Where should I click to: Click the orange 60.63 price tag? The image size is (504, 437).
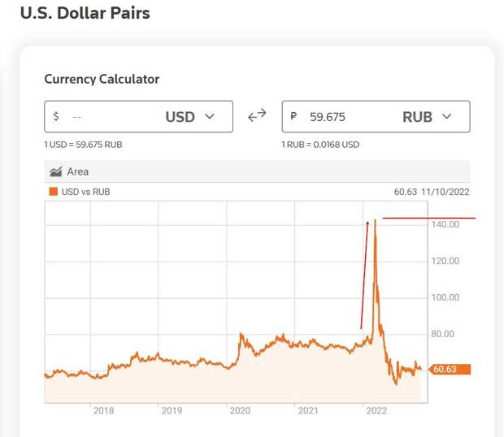(x=450, y=370)
